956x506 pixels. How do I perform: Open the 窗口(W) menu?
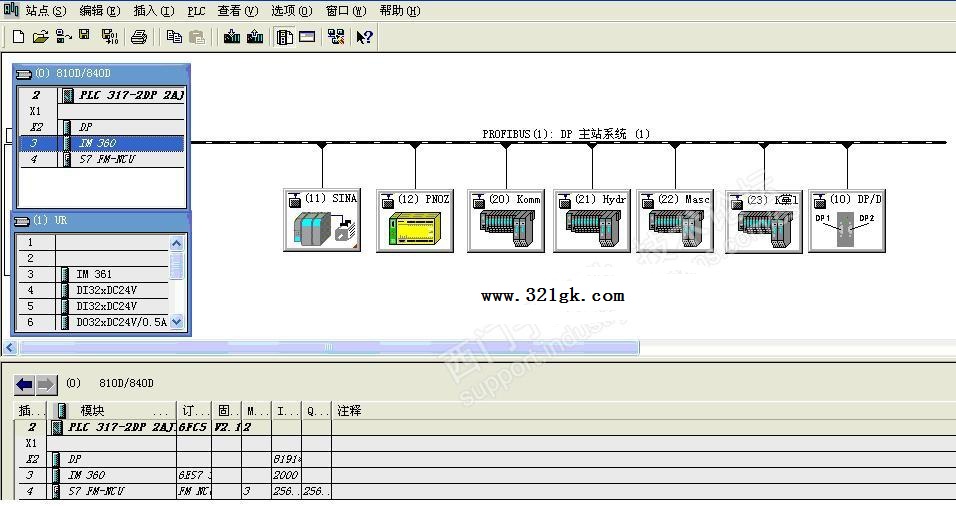point(346,10)
